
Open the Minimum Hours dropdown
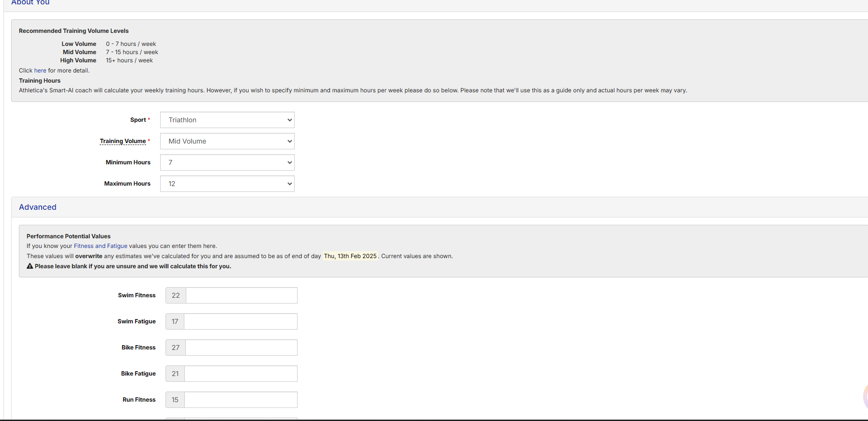coord(227,162)
